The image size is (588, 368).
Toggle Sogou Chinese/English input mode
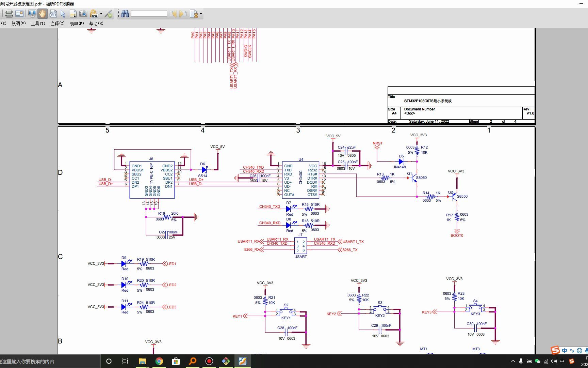pos(565,350)
